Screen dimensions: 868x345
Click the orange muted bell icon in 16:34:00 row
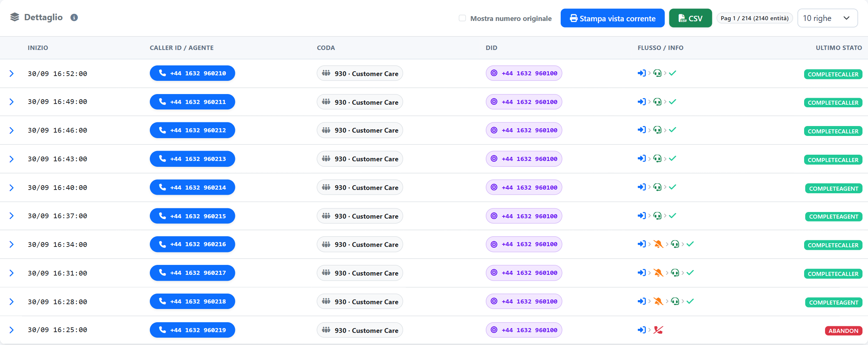point(658,244)
